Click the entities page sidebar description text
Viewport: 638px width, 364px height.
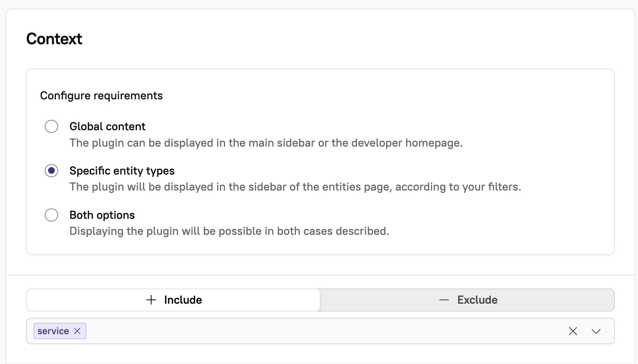click(295, 187)
